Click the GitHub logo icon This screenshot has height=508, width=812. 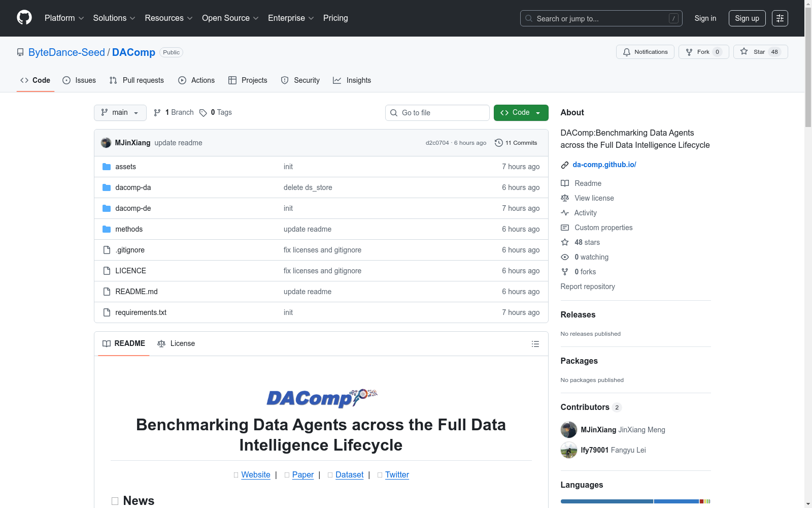[x=24, y=18]
